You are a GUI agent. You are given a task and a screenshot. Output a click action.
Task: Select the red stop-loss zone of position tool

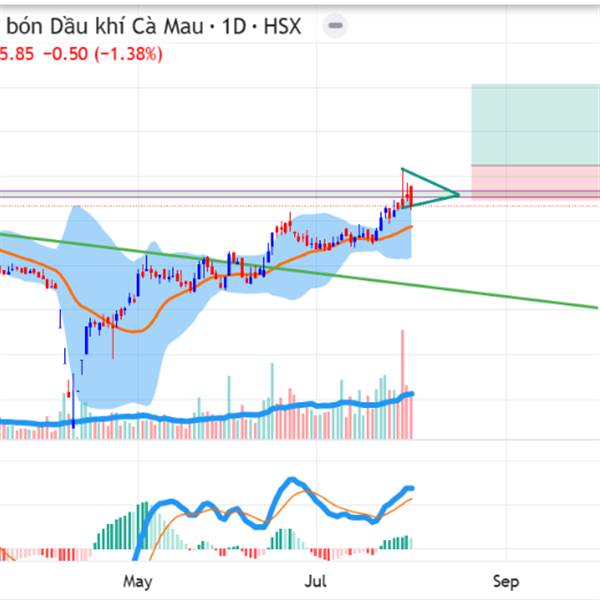(x=536, y=183)
